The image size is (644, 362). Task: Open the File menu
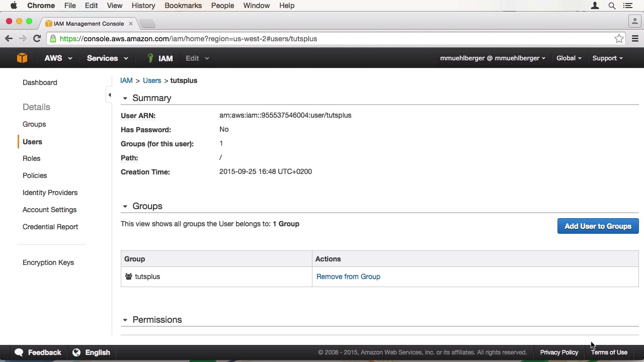point(70,6)
